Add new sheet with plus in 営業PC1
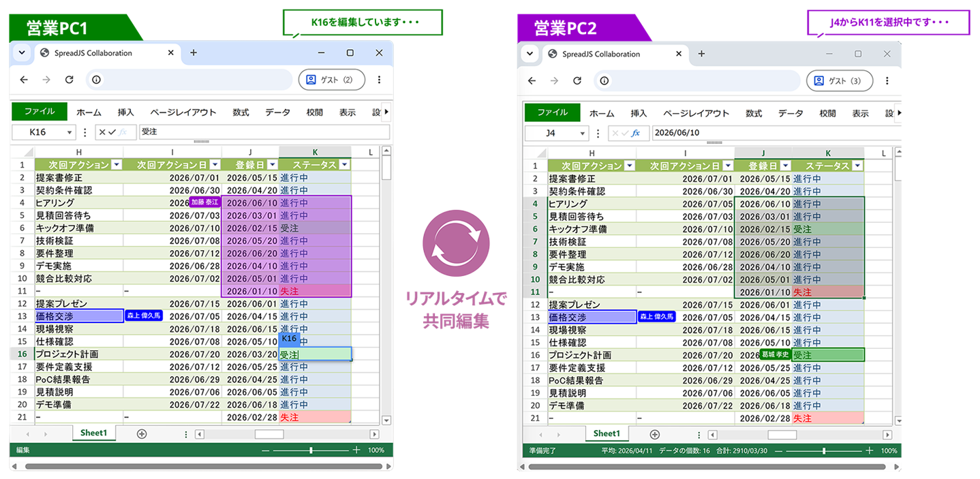Screen dimensions: 980x479 coord(142,433)
